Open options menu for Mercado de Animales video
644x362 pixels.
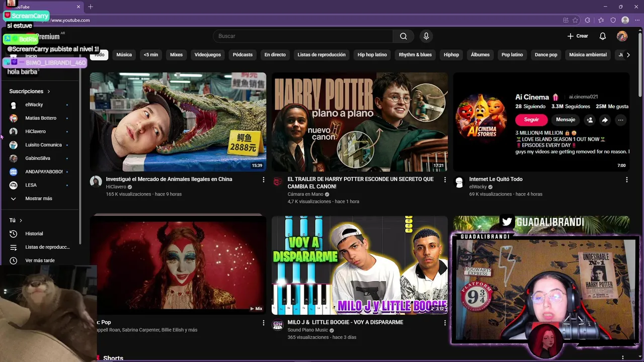click(x=263, y=179)
